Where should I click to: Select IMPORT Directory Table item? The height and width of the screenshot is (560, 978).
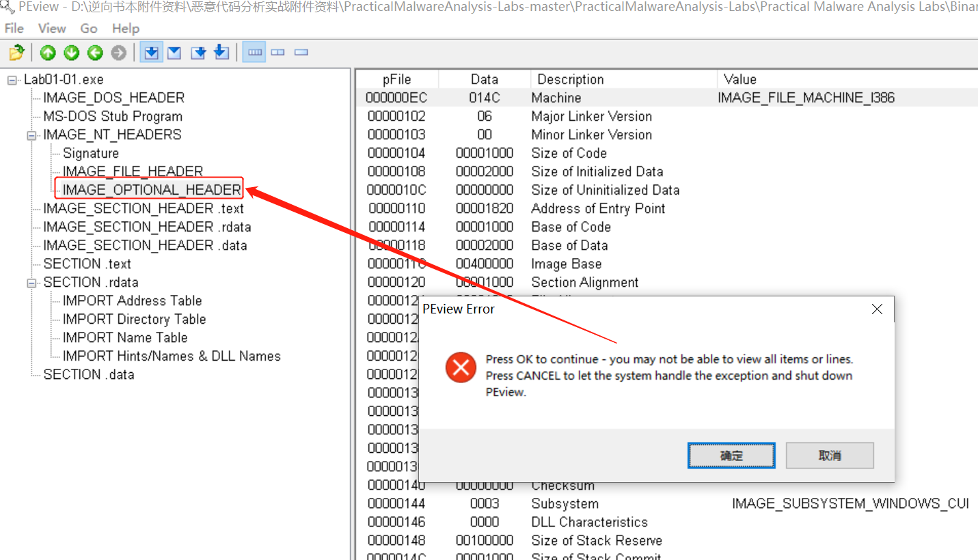click(x=135, y=320)
